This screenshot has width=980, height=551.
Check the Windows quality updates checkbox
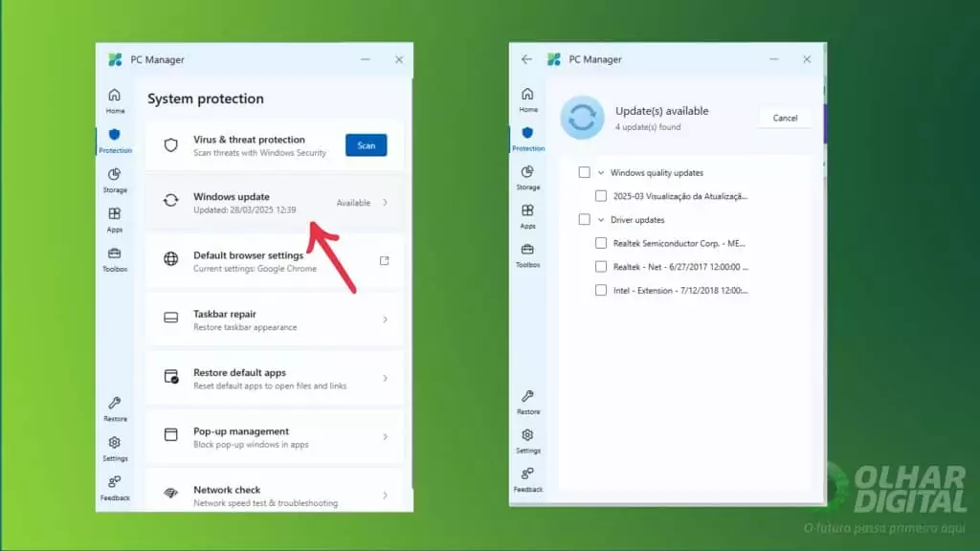[585, 172]
